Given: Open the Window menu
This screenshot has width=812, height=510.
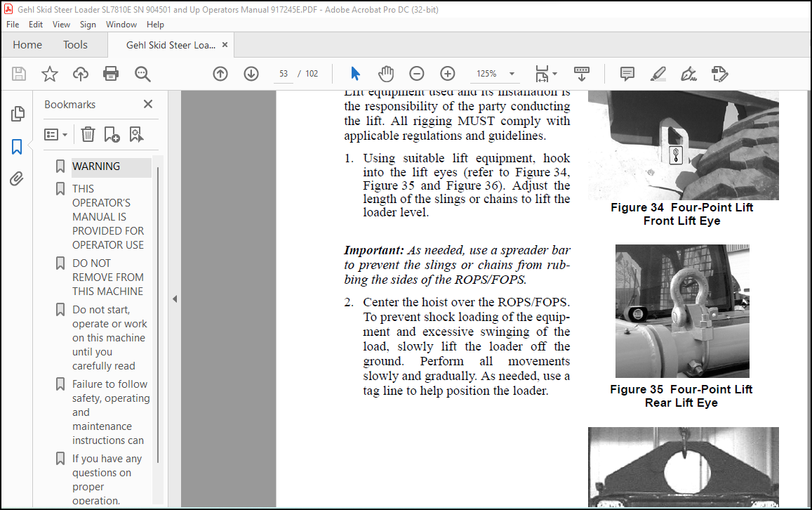Looking at the screenshot, I should point(121,25).
